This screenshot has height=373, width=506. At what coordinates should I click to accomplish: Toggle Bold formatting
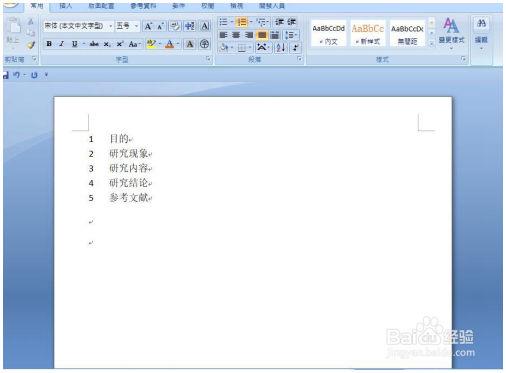coord(49,44)
